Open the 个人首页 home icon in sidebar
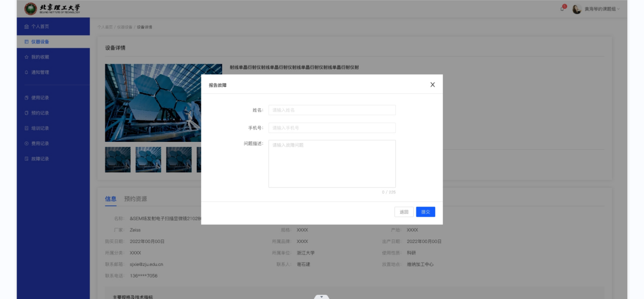This screenshot has height=299, width=644. click(x=25, y=26)
